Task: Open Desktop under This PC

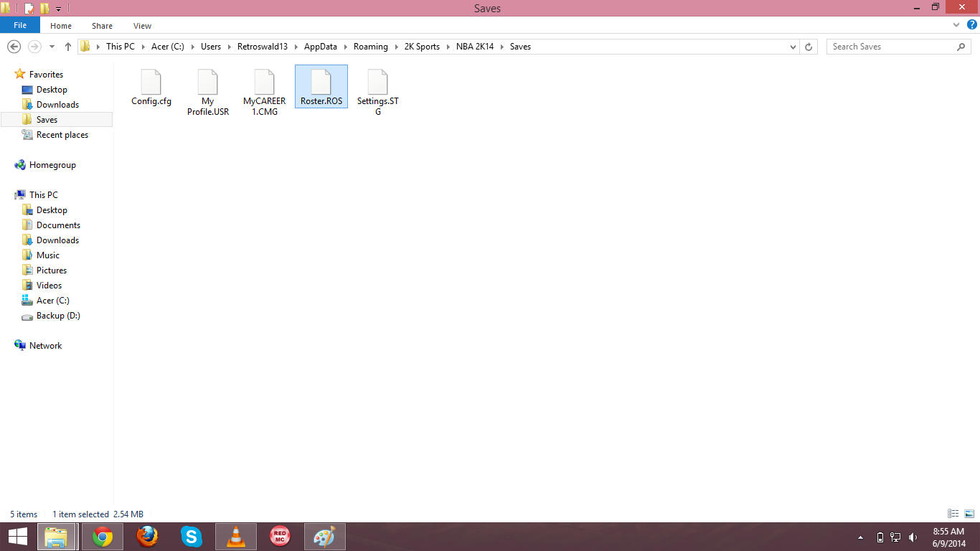Action: (52, 210)
